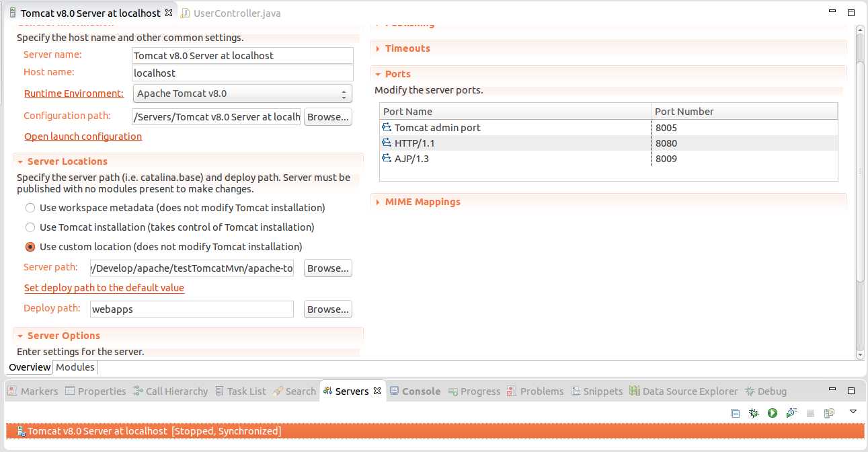Close the Servers view tab
The width and height of the screenshot is (868, 452).
coord(377,391)
